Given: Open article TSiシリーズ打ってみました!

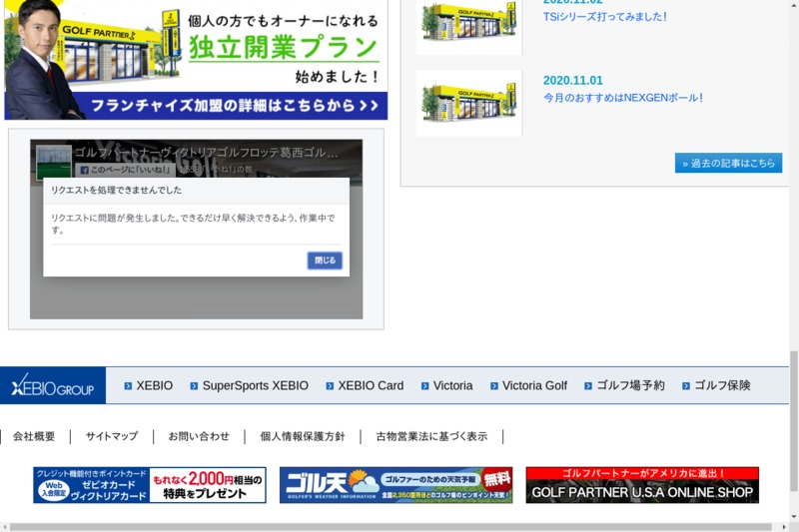Looking at the screenshot, I should point(605,17).
